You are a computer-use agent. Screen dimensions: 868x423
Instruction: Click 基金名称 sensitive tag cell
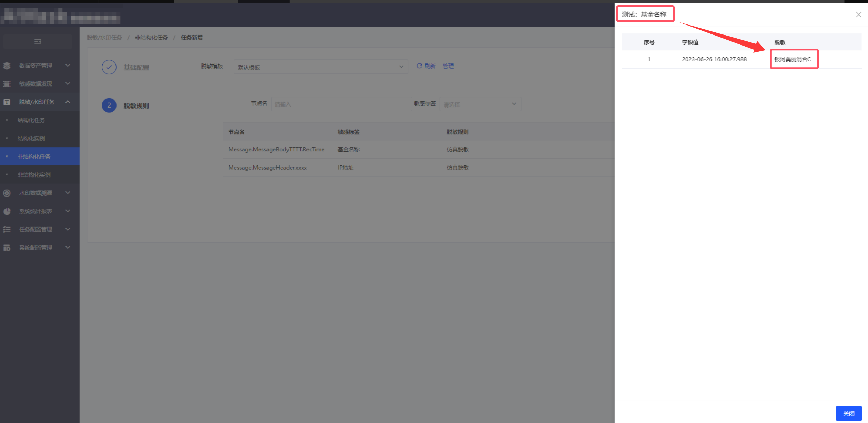pos(349,149)
